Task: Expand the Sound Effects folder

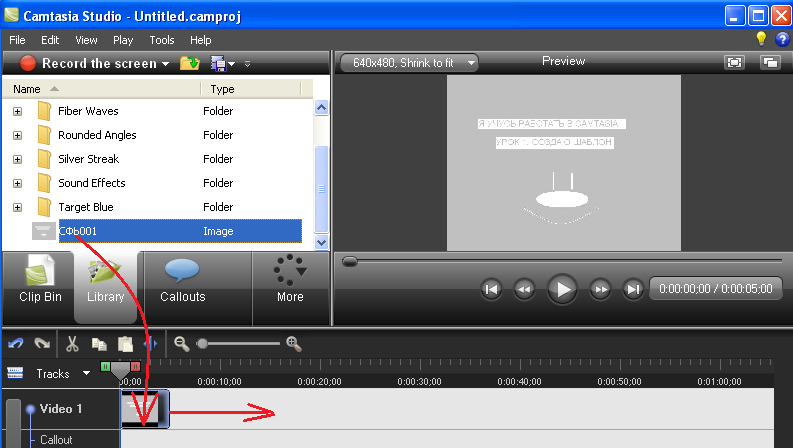Action: point(18,183)
